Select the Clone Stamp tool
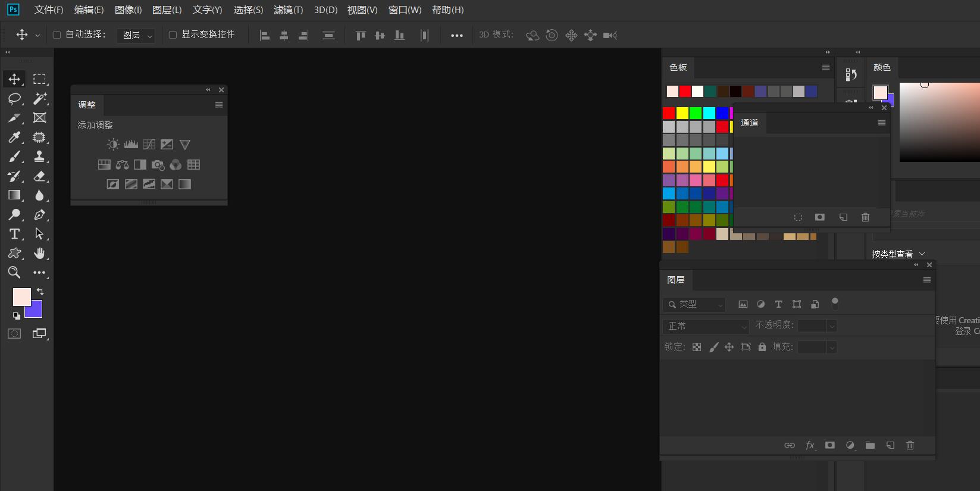The image size is (980, 491). [39, 157]
